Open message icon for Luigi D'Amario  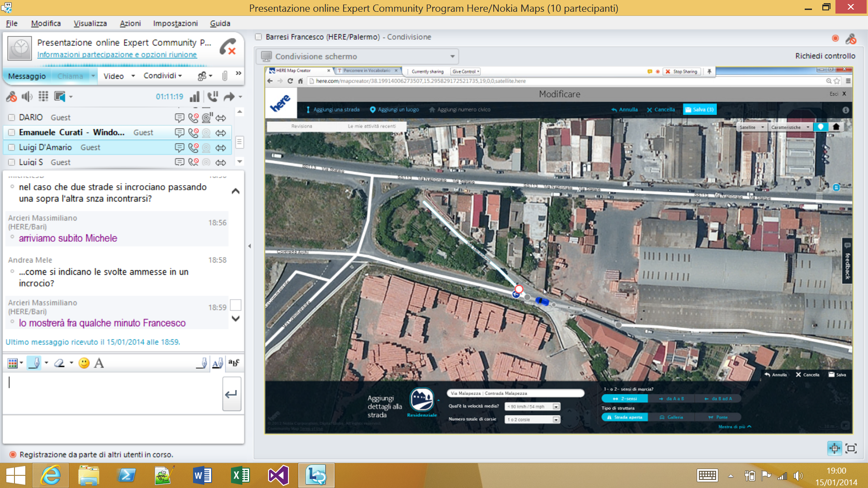tap(179, 148)
